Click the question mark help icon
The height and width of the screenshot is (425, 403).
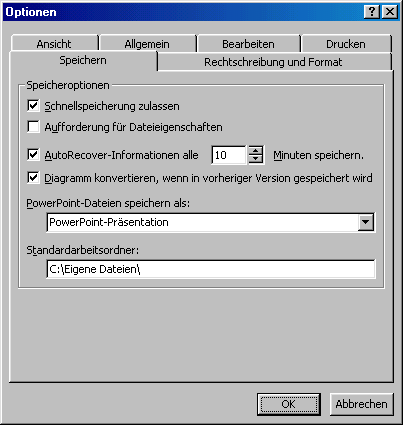click(372, 12)
